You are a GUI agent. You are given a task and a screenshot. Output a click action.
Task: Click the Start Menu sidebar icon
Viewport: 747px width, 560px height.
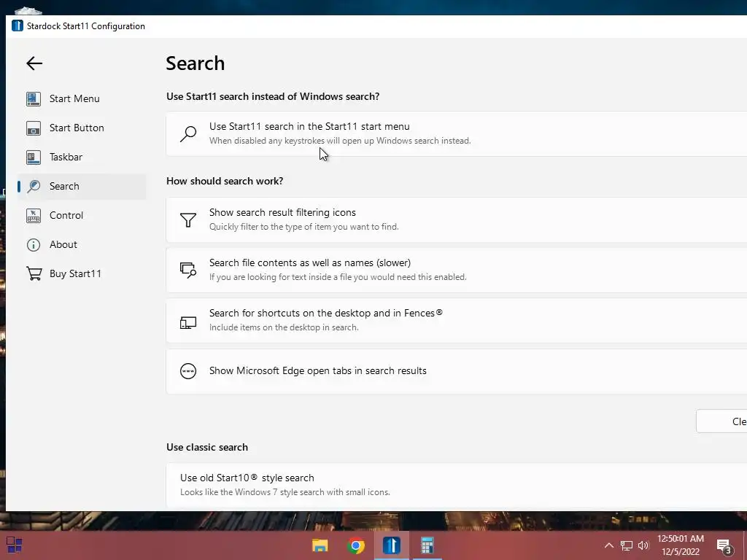(34, 98)
